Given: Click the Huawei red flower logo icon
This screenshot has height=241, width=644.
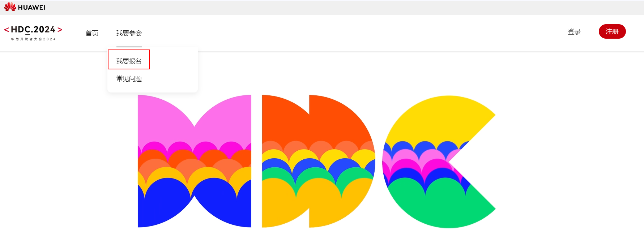Looking at the screenshot, I should point(10,7).
